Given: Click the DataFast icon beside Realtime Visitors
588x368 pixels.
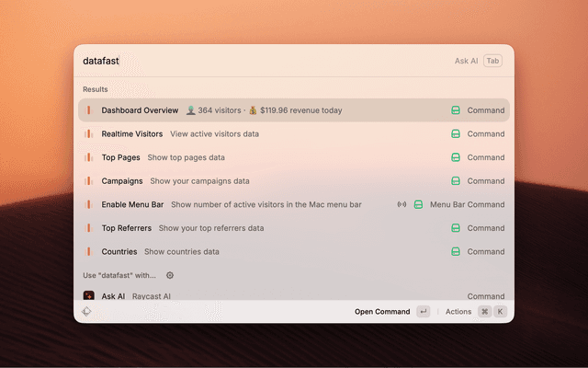Looking at the screenshot, I should 89,133.
